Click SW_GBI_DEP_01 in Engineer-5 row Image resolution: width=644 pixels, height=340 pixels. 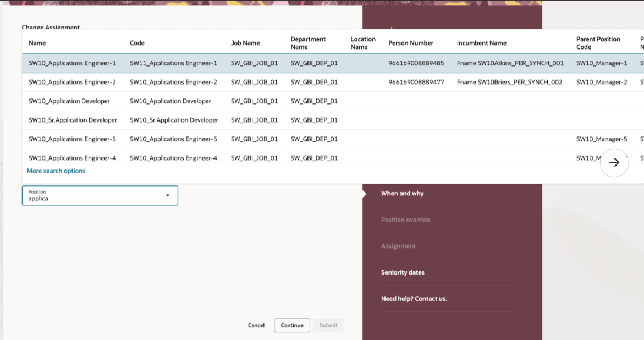coord(314,139)
